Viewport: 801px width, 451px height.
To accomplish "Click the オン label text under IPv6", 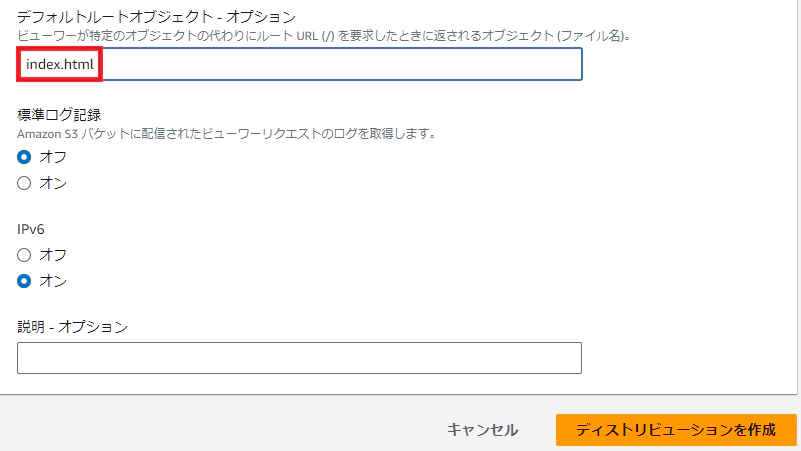I will pyautogui.click(x=52, y=281).
